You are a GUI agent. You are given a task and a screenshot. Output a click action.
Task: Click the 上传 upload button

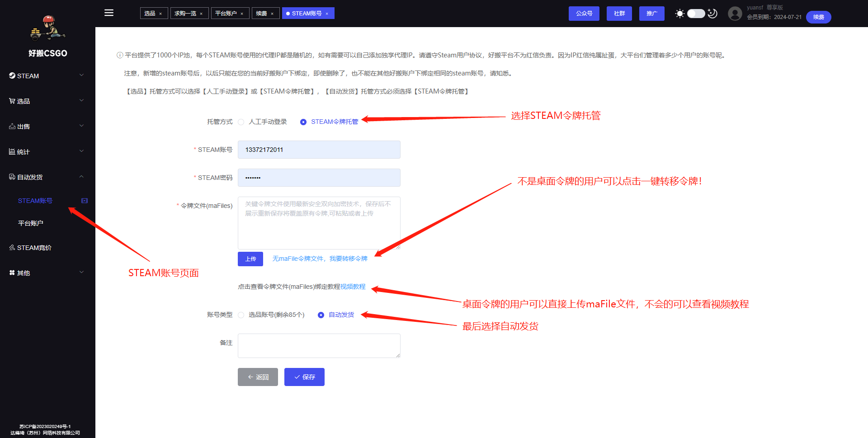click(x=250, y=259)
